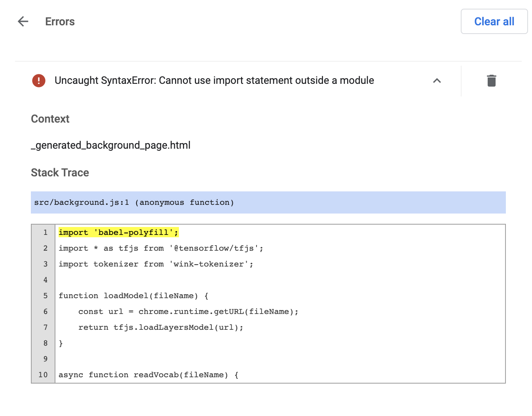Viewport: 532px width, 416px height.
Task: Click the return tfjs.loadLayersModel(url) line
Action: pyautogui.click(x=161, y=327)
